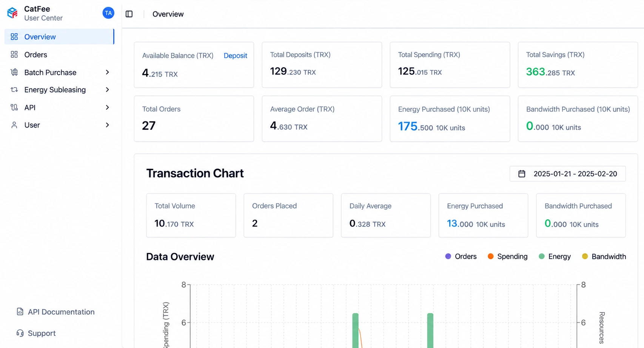Image resolution: width=644 pixels, height=348 pixels.
Task: Click the Energy Subleasing arrows icon
Action: click(x=14, y=89)
